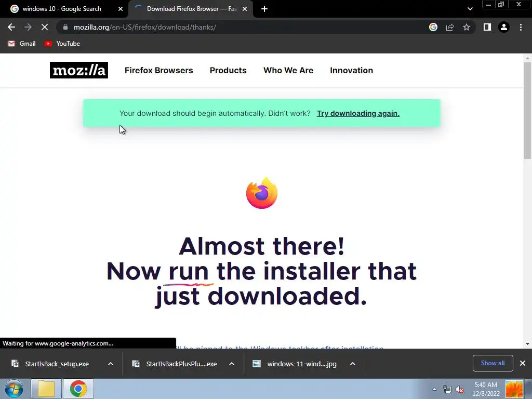Click scrollbar down arrow

527,344
